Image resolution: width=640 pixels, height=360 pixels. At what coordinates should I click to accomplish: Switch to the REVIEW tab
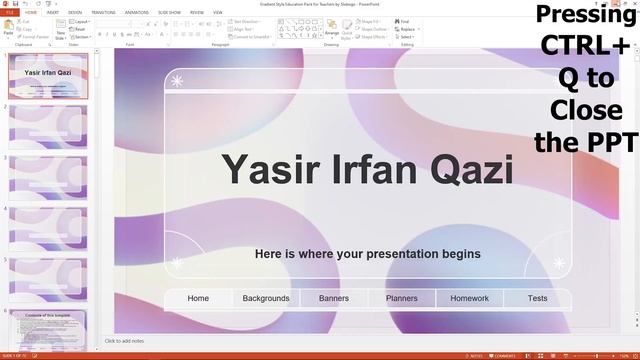click(x=197, y=13)
